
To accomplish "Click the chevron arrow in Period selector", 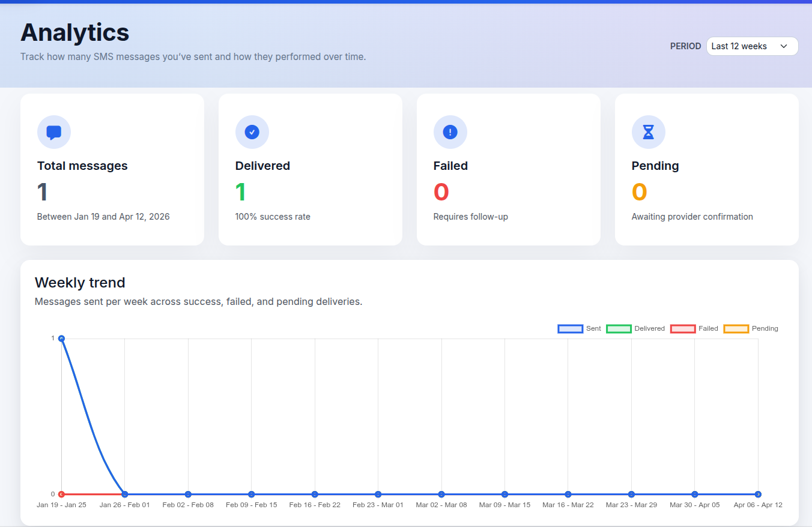I will [783, 46].
